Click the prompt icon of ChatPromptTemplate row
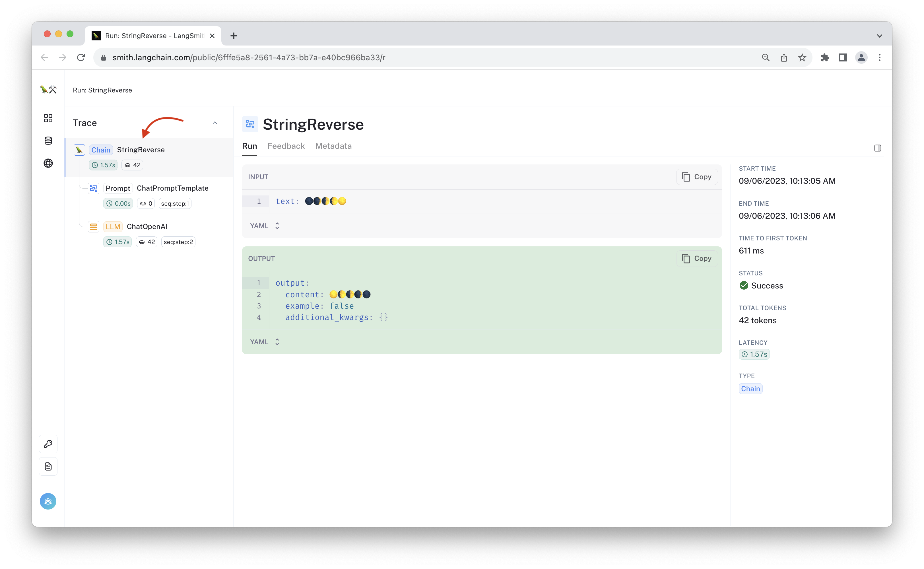Viewport: 924px width, 569px height. 94,188
